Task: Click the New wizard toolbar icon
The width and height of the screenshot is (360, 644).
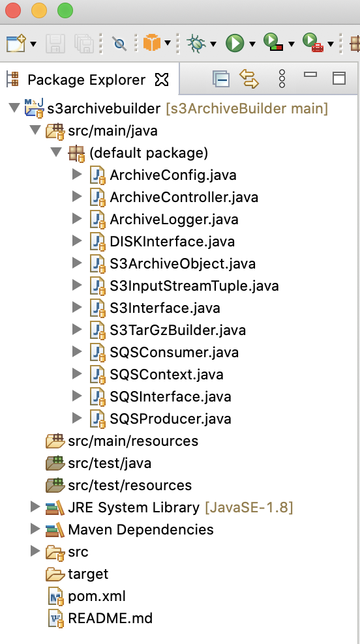Action: (x=16, y=43)
